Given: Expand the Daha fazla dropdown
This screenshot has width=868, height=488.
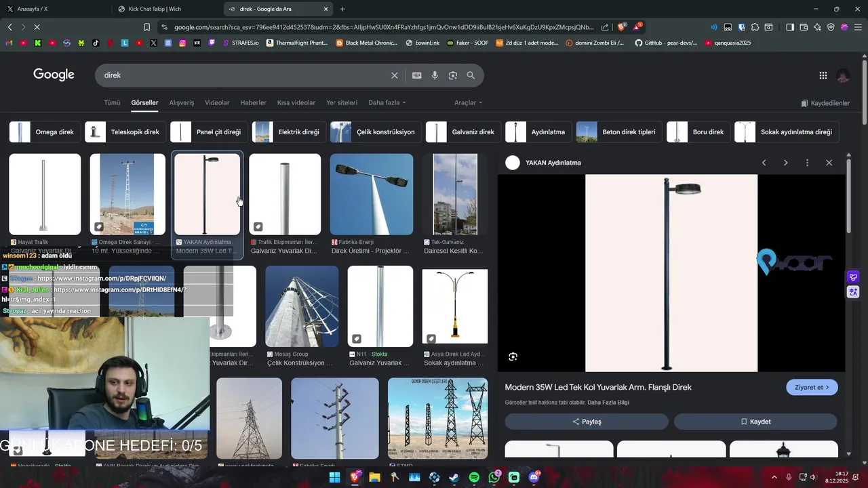Looking at the screenshot, I should [387, 103].
